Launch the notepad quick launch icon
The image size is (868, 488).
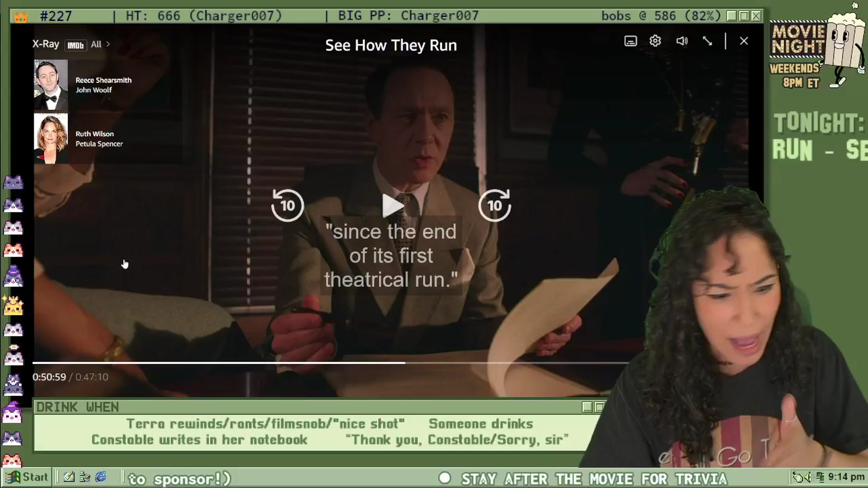[x=69, y=477]
